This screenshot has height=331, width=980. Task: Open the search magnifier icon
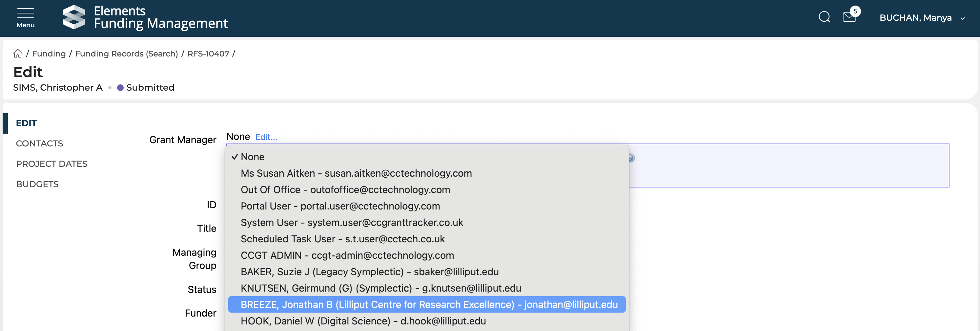824,17
